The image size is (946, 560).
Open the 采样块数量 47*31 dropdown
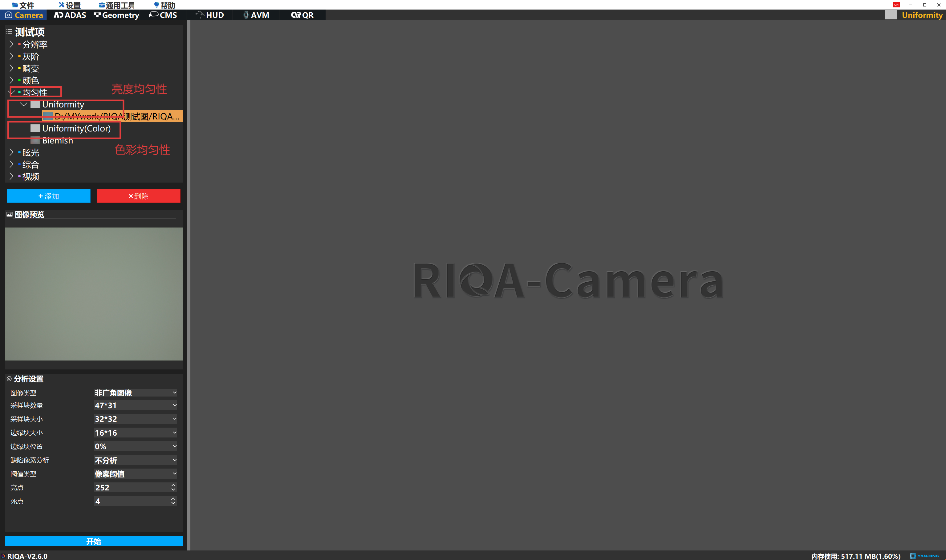click(135, 405)
